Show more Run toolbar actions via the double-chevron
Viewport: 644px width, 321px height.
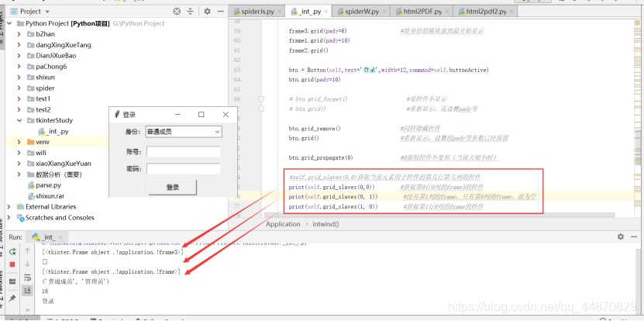pyautogui.click(x=28, y=309)
